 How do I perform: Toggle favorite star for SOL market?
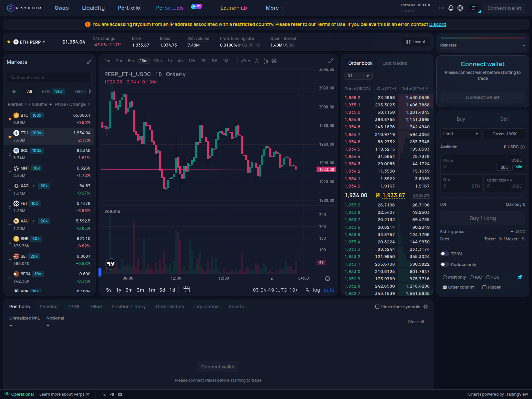[x=10, y=154]
